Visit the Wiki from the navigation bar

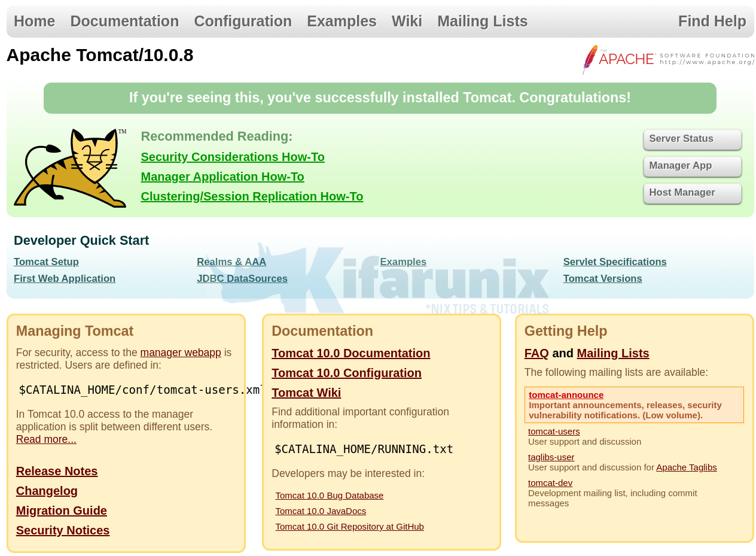(407, 20)
